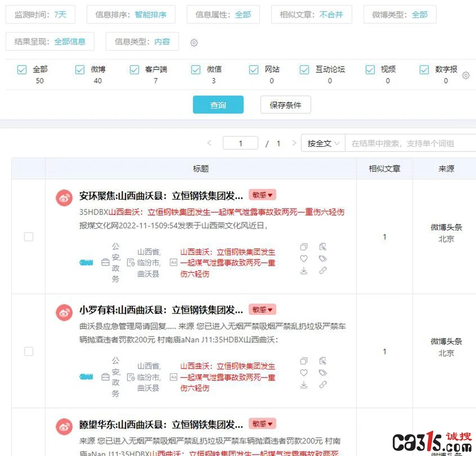This screenshot has height=456, width=476.
Task: Download the 安环聚焦 post
Action: pyautogui.click(x=304, y=271)
